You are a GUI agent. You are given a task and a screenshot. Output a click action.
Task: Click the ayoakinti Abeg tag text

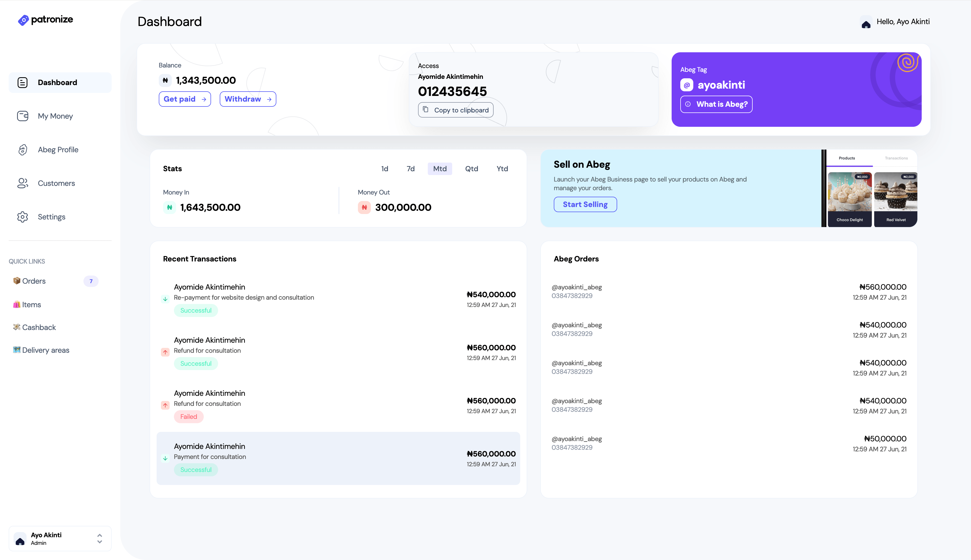[721, 85]
